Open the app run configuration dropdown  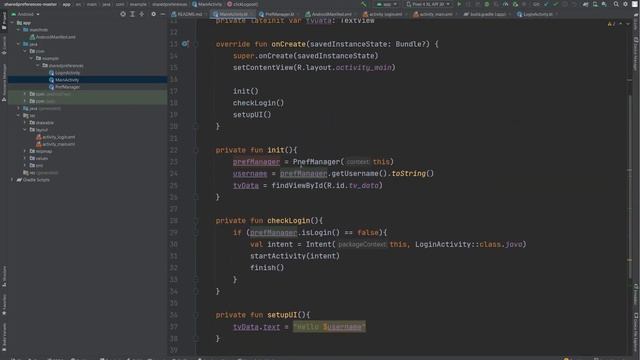(387, 4)
